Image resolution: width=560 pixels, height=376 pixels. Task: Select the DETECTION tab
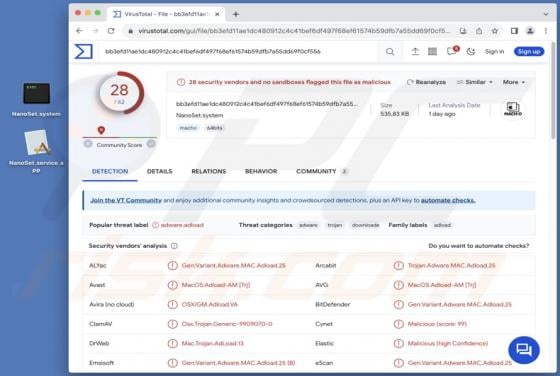(110, 171)
